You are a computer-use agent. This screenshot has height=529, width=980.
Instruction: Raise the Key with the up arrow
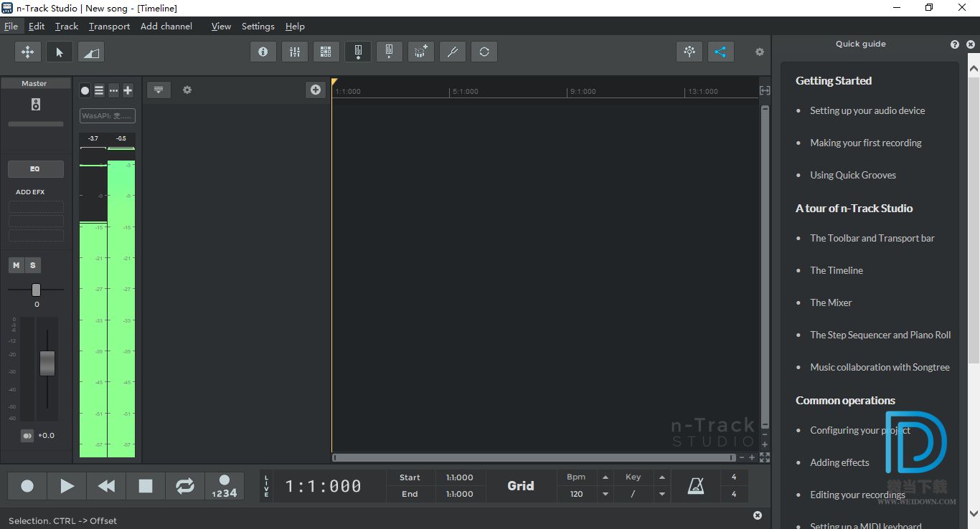tap(662, 477)
